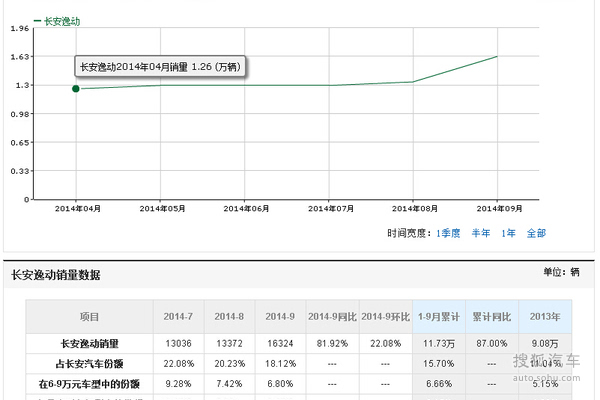Select the 1-9月累计 column header
The image size is (600, 400).
438,316
